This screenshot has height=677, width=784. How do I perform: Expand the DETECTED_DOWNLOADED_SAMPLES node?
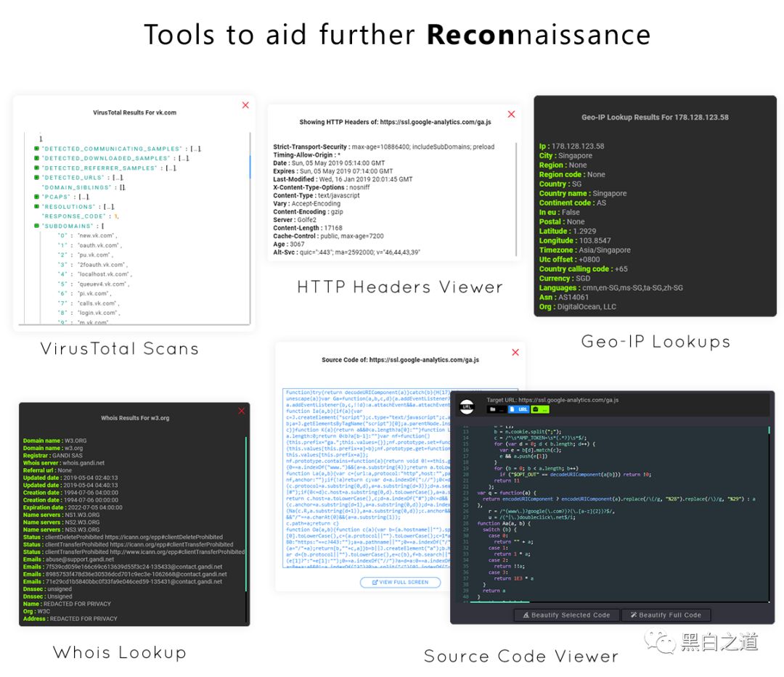coord(36,158)
